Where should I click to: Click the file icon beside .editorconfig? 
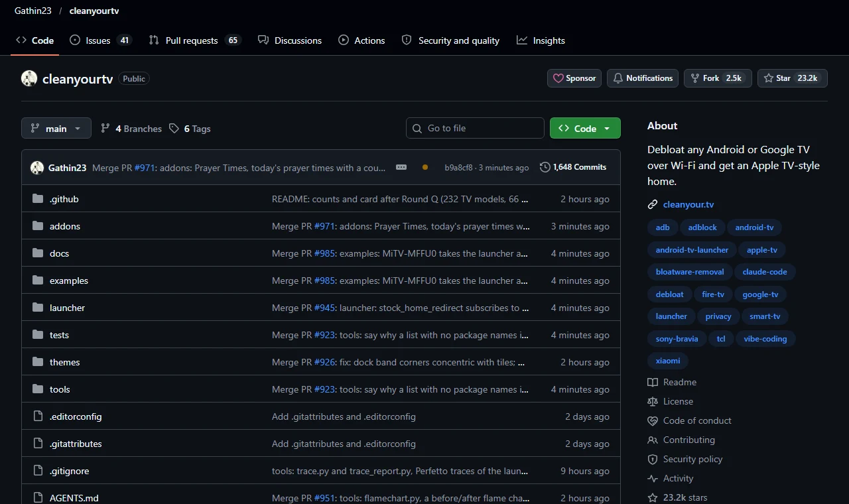(x=37, y=416)
